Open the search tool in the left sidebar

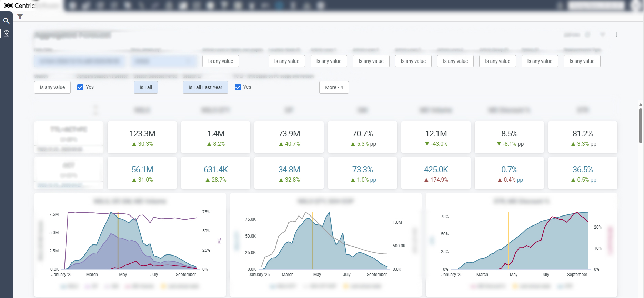click(x=6, y=21)
